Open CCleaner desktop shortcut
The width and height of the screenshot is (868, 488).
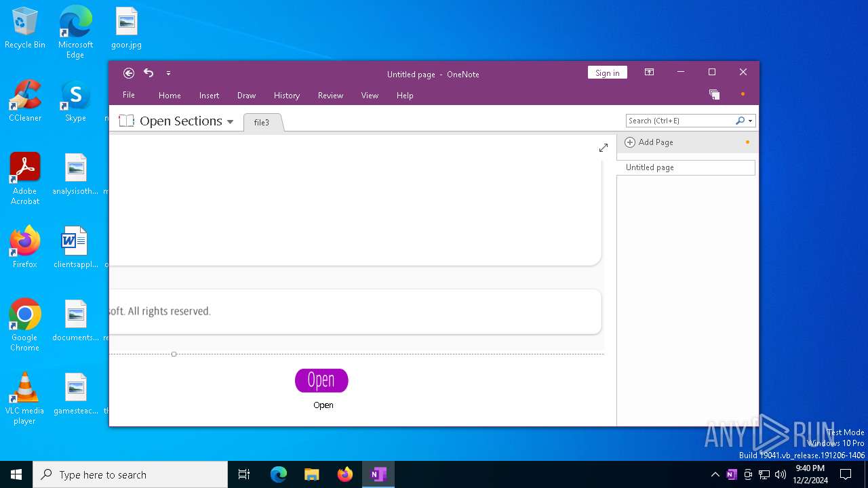(25, 102)
